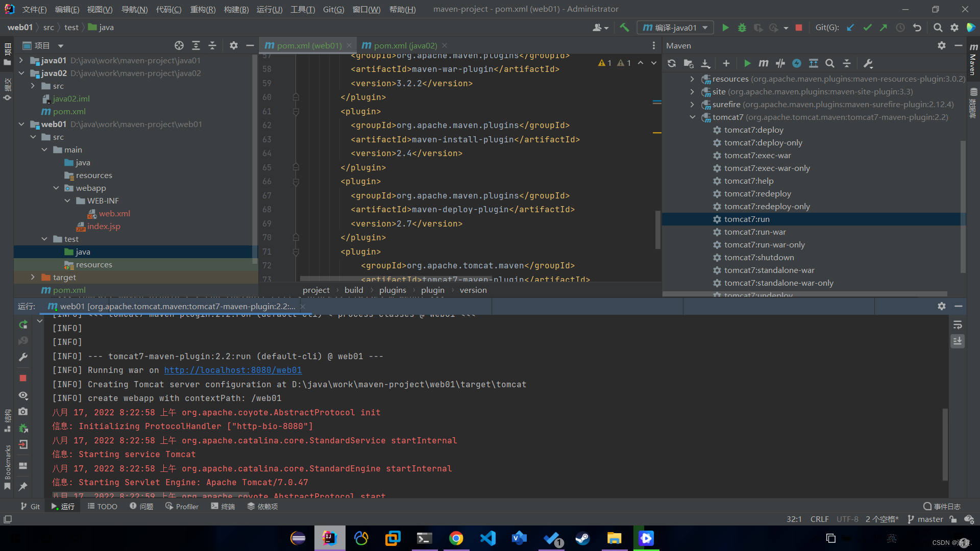Screen dimensions: 980x551
Task: Collapse the webapp folder node
Action: point(56,188)
